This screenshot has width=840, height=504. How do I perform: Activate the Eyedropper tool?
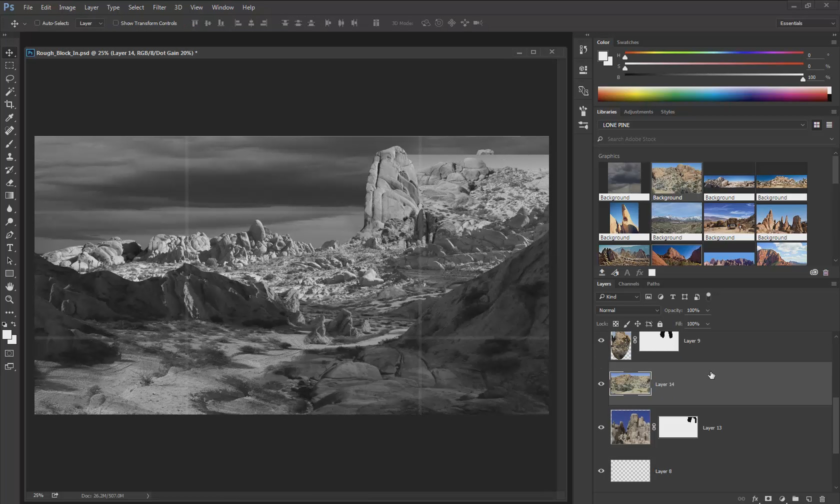click(9, 117)
